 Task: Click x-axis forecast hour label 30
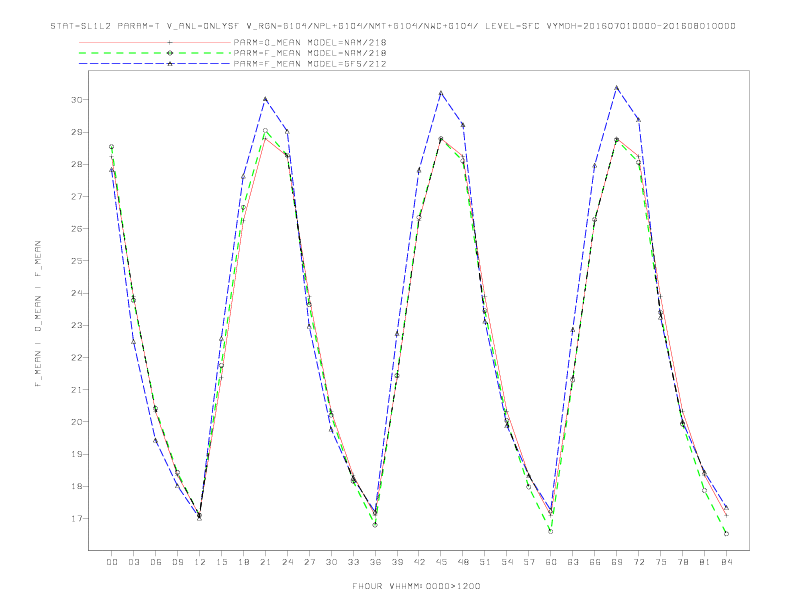[331, 562]
